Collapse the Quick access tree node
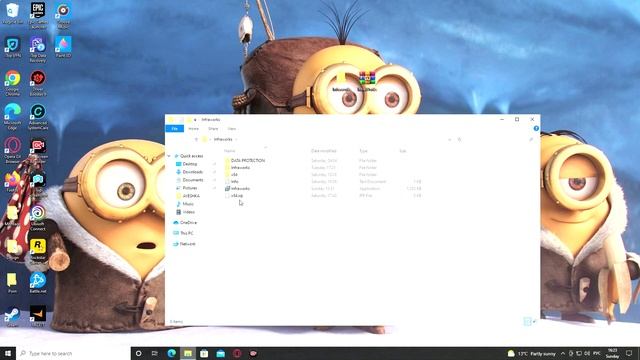The height and width of the screenshot is (360, 640). click(169, 156)
